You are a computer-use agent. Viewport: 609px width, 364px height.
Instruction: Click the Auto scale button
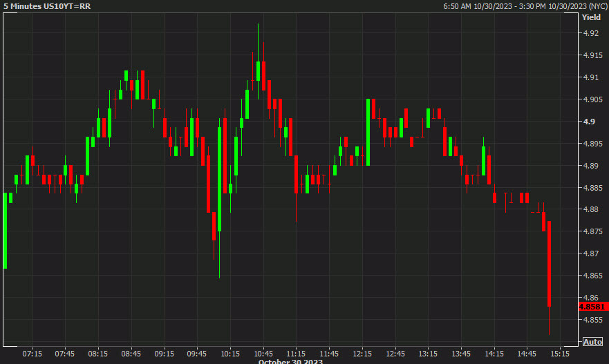pos(592,342)
